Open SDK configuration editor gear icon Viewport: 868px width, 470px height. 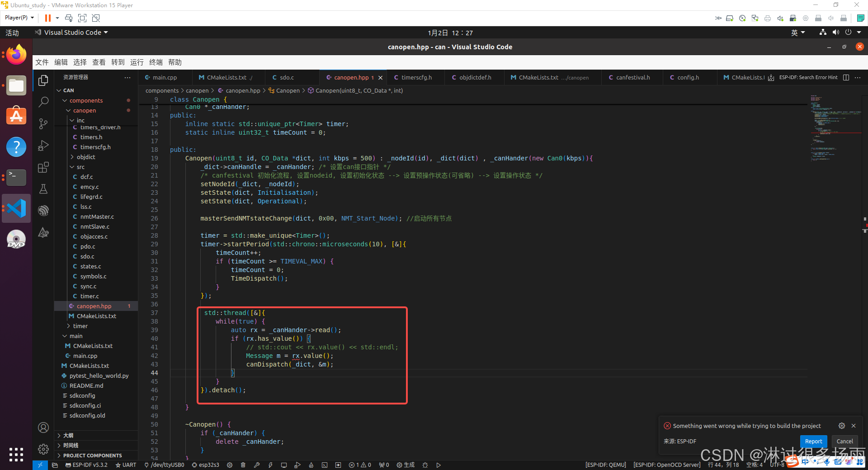point(230,465)
